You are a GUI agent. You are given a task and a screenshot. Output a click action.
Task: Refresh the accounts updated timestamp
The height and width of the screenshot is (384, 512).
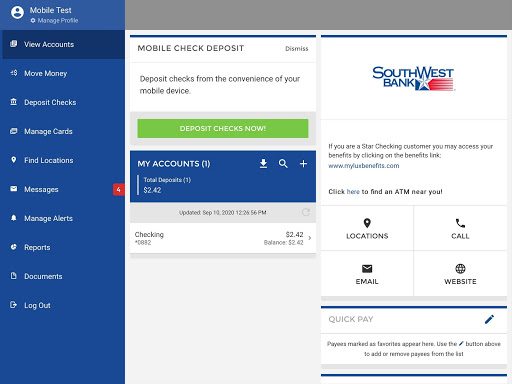coord(306,212)
